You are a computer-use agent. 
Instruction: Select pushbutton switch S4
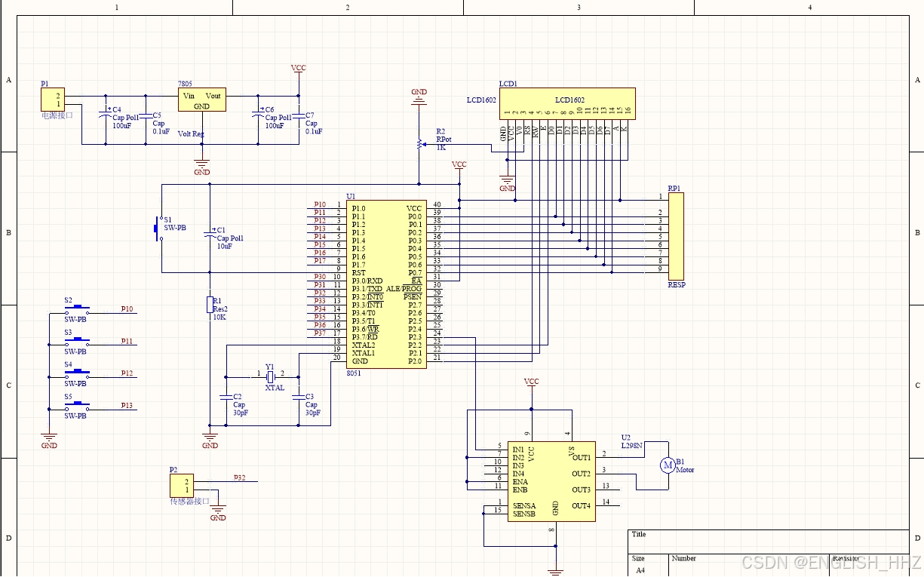pyautogui.click(x=76, y=373)
